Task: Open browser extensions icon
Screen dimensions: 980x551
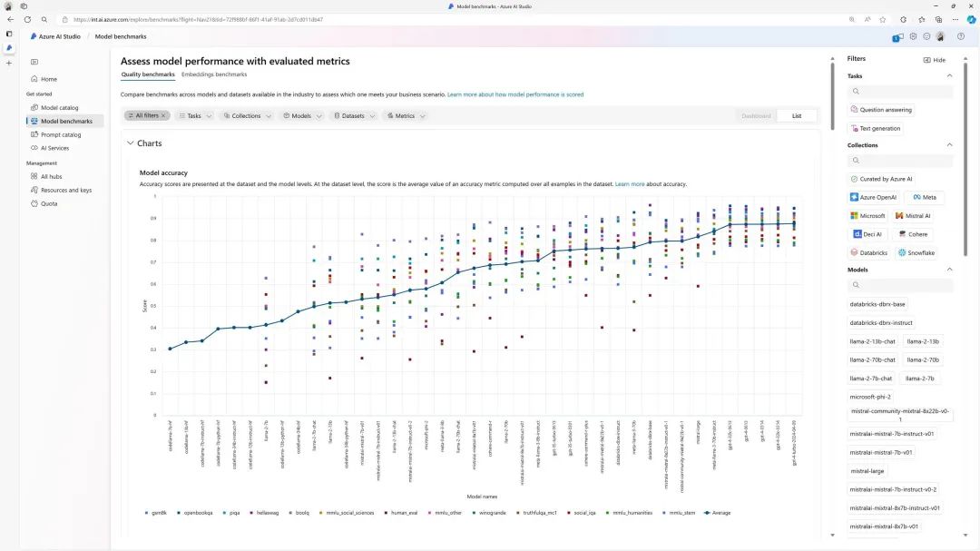Action: (903, 19)
